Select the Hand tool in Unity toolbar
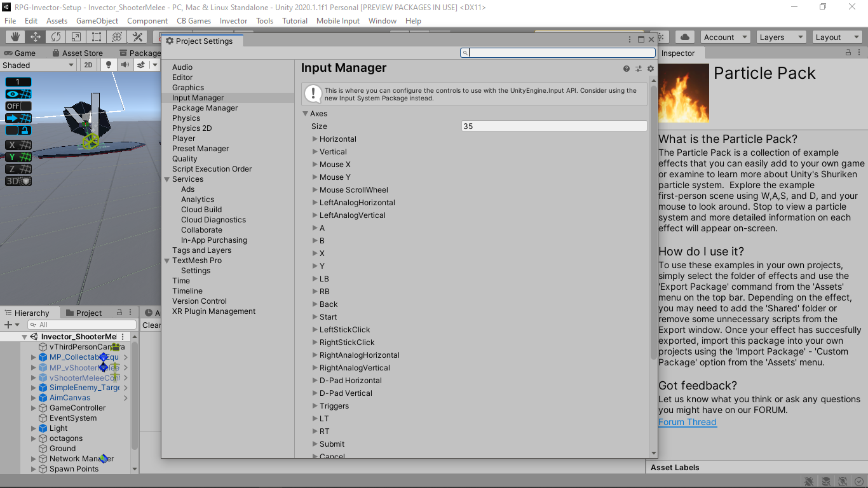868x488 pixels. tap(15, 37)
